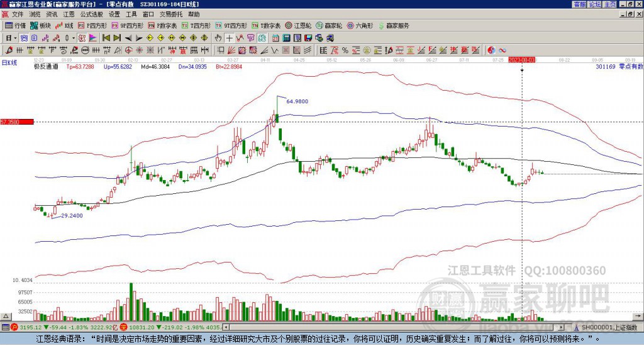Click the circled 金 golden ratio icon
This screenshot has height=345, width=644.
pos(367,50)
